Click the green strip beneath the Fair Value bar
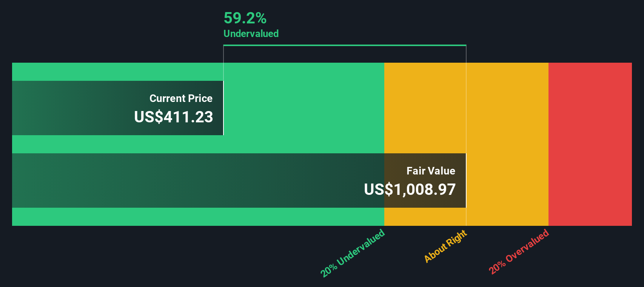644x287 pixels. 189,217
